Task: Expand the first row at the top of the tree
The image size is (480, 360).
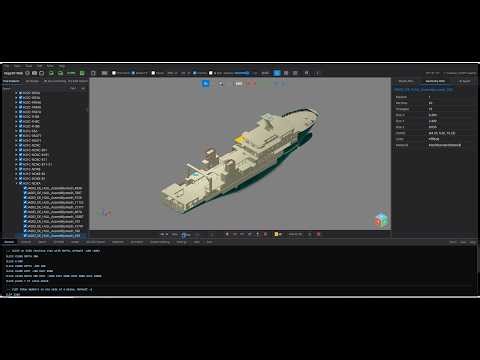Action: pos(17,93)
